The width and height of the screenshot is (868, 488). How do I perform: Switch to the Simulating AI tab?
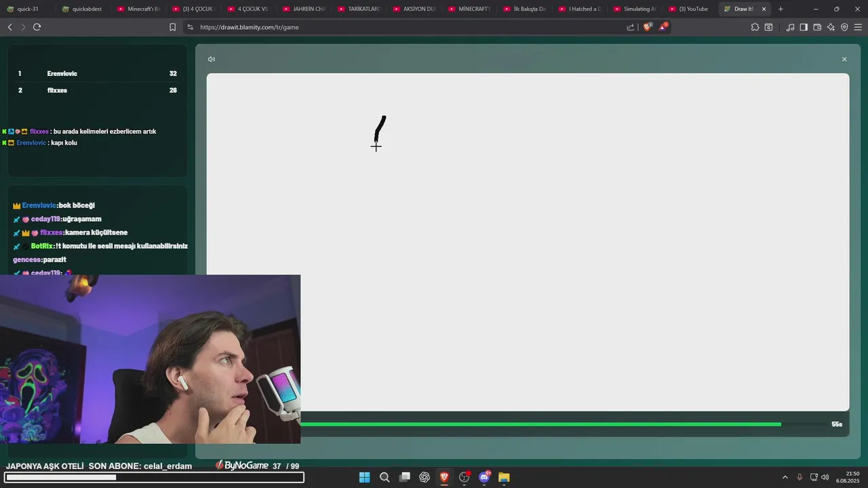pyautogui.click(x=634, y=9)
